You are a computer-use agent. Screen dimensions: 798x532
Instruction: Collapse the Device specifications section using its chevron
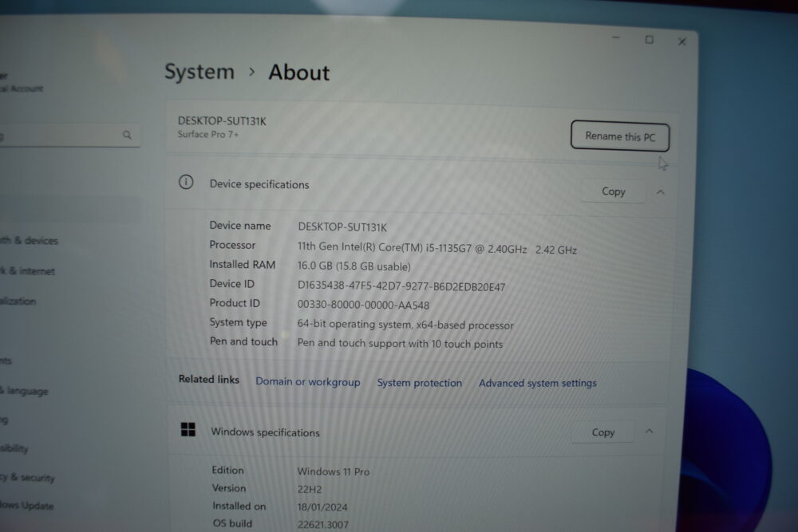click(661, 191)
